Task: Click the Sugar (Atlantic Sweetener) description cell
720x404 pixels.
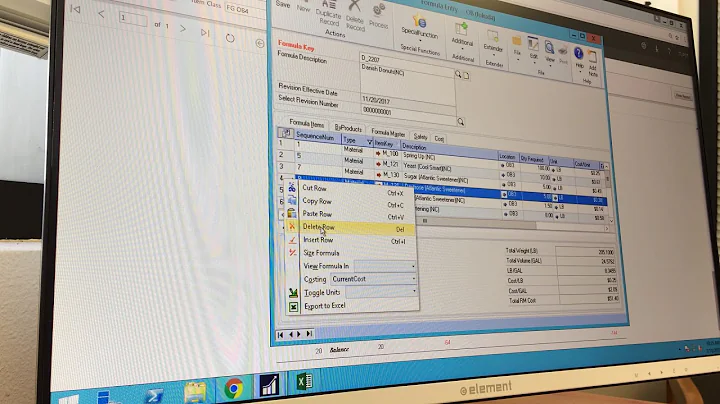Action: click(x=452, y=179)
